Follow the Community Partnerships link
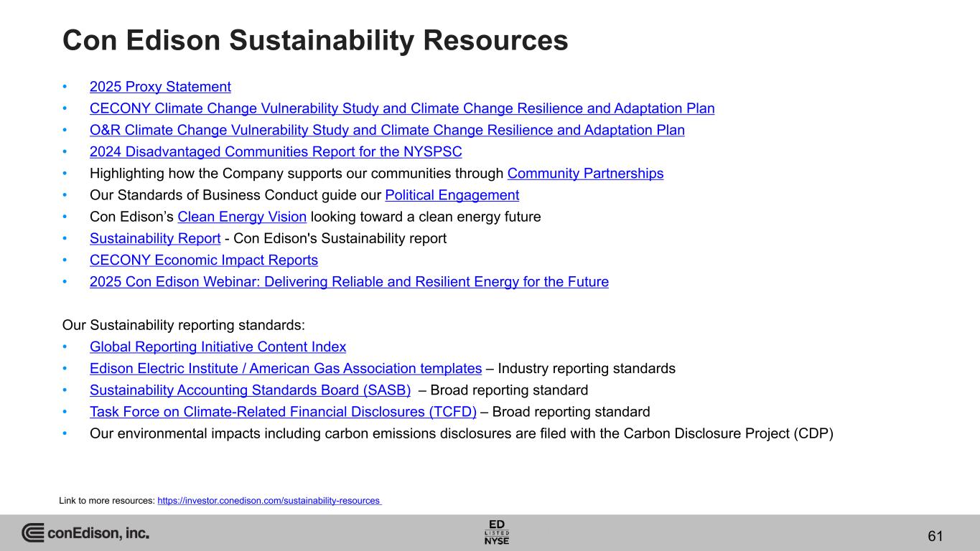The height and width of the screenshot is (551, 980). tap(585, 174)
